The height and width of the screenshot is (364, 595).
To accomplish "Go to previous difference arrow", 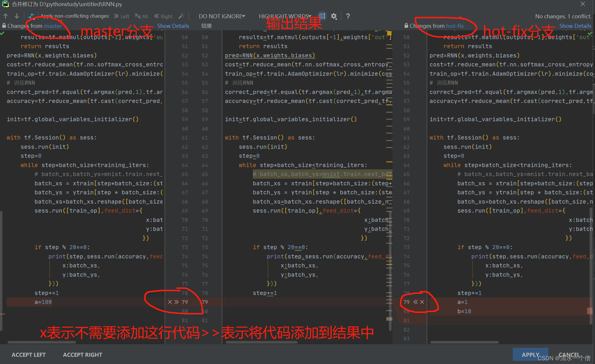I will 6,16.
